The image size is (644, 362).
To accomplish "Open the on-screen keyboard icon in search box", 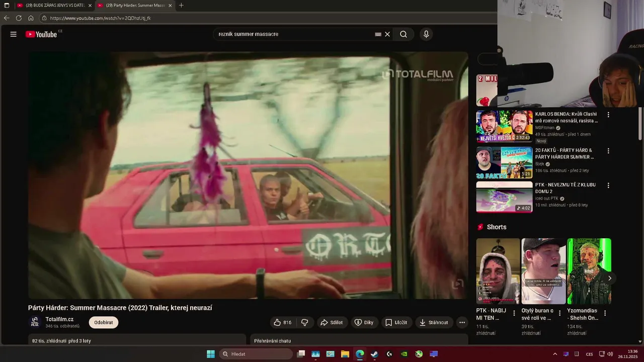I will tap(378, 34).
